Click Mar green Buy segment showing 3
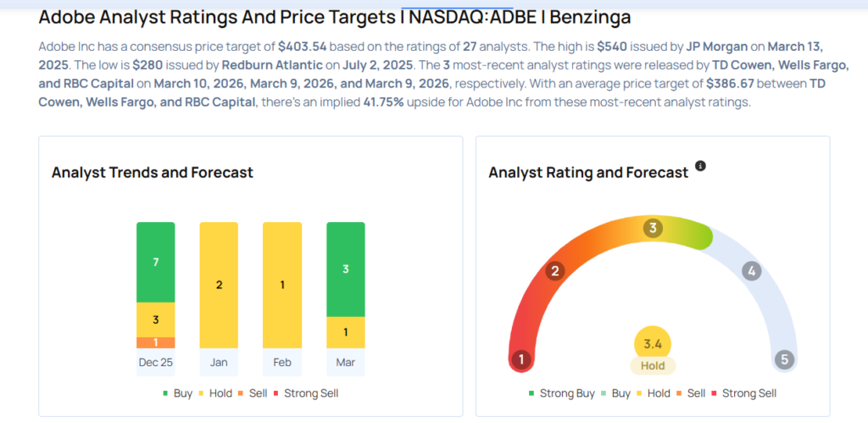Image resolution: width=868 pixels, height=423 pixels. (345, 269)
